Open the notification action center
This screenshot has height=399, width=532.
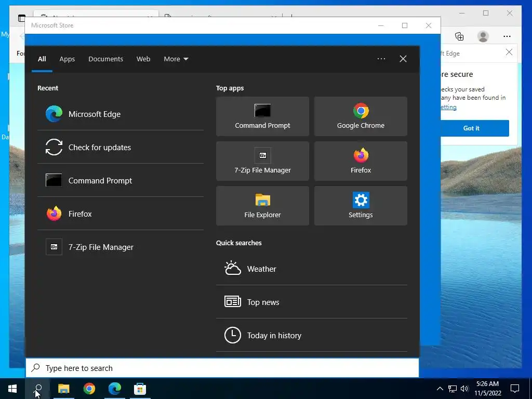pyautogui.click(x=515, y=389)
